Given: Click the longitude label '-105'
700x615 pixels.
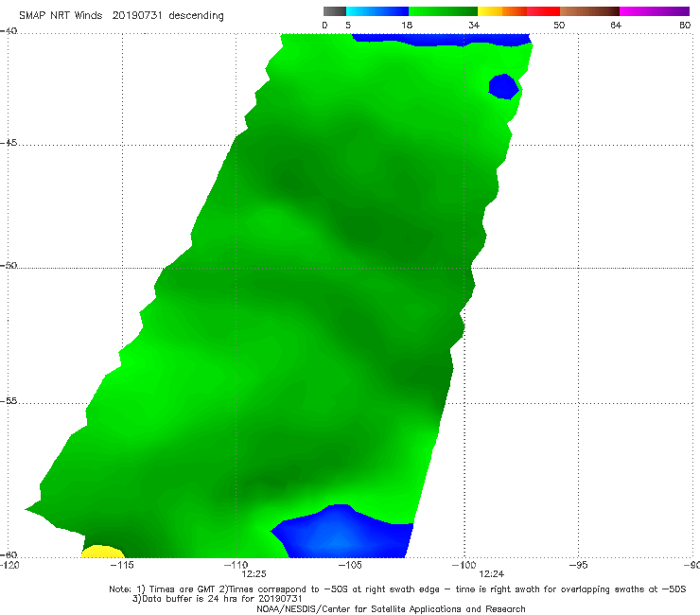Looking at the screenshot, I should (350, 565).
